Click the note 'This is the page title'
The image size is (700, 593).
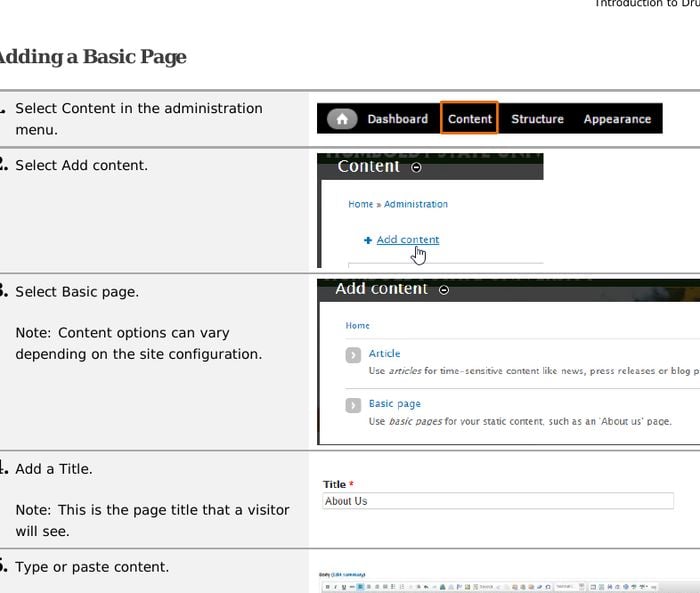click(152, 521)
